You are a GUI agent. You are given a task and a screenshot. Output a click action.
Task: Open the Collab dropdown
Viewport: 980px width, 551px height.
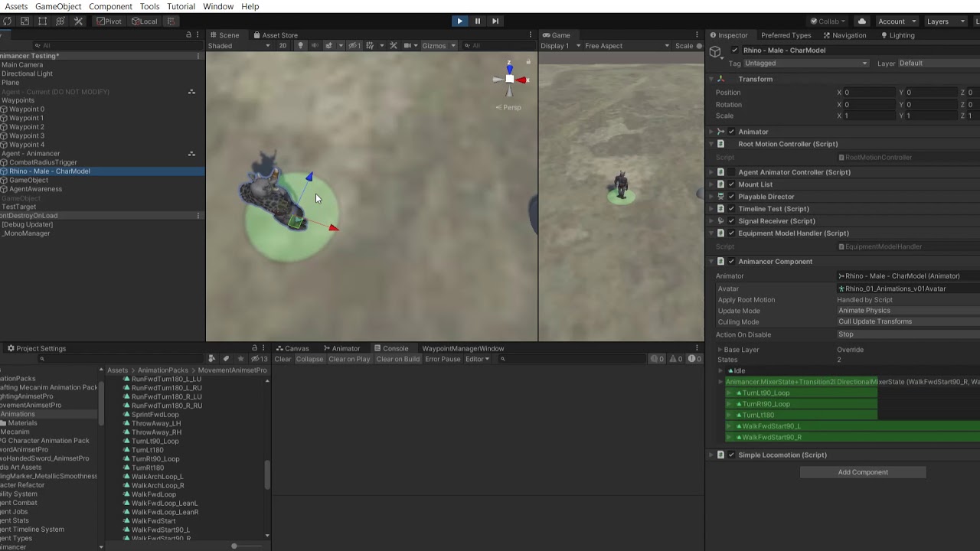(828, 21)
